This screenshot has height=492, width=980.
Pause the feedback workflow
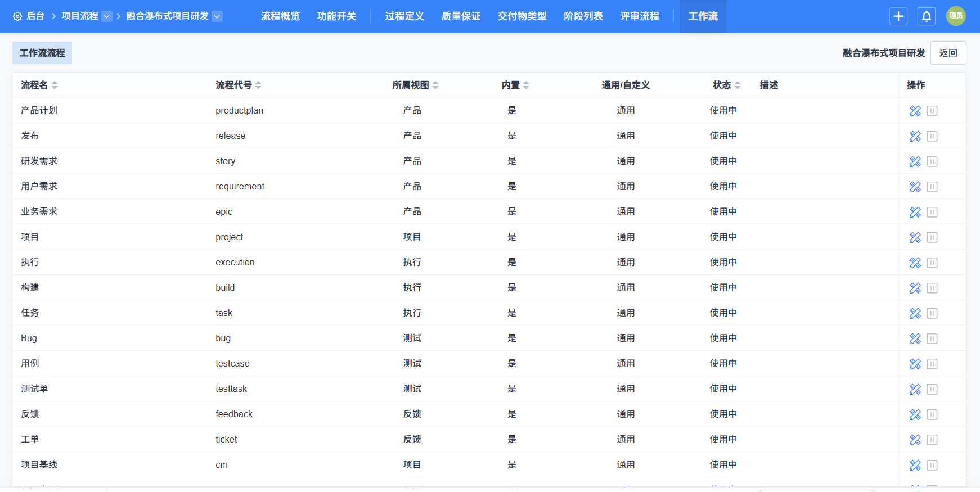coord(932,414)
